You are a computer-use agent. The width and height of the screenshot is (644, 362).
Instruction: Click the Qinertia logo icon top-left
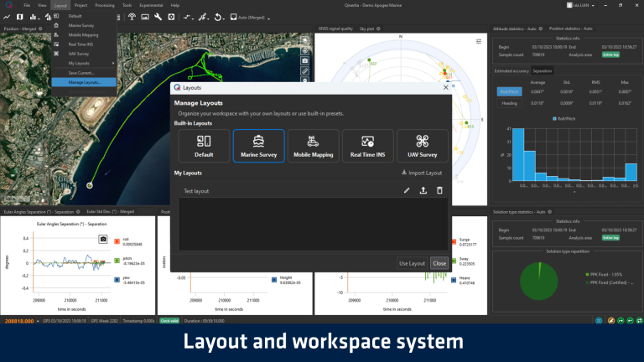point(8,5)
